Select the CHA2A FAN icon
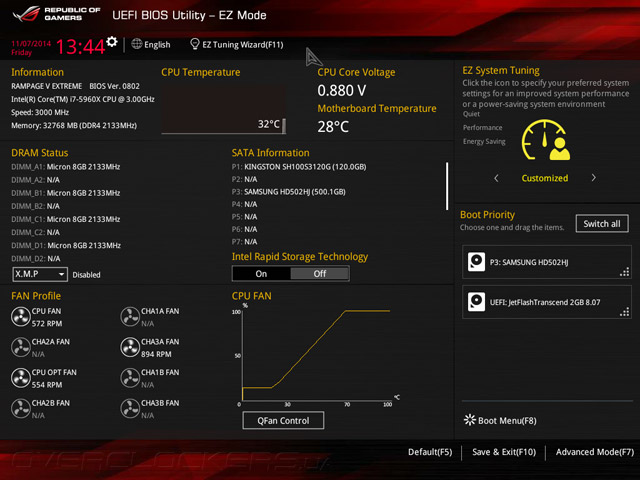Screen dimensions: 640x480 pyautogui.click(x=20, y=347)
